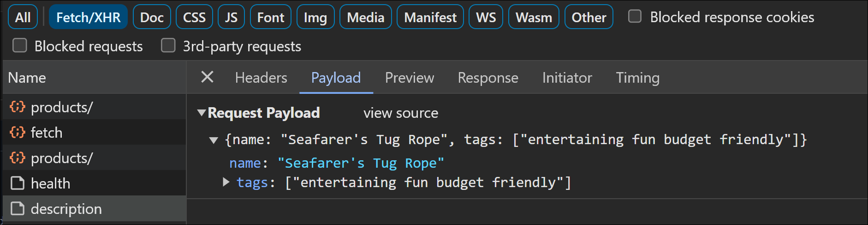Click the JSON icon beside the second products/ request

click(x=18, y=158)
